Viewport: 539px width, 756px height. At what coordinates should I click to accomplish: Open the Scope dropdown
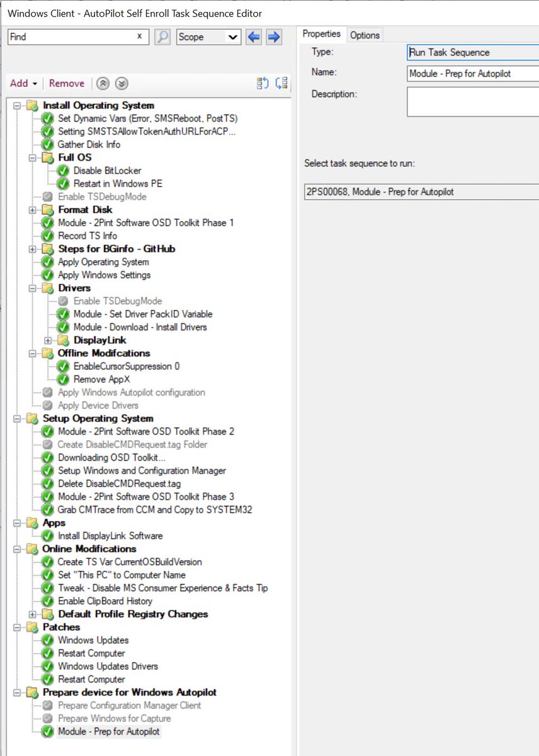[209, 37]
